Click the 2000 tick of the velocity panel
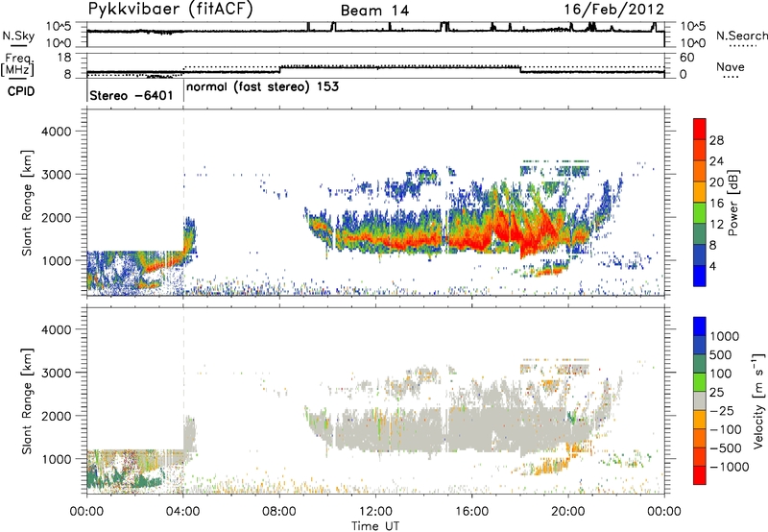Viewport: 768px width, 532px height. tap(56, 416)
